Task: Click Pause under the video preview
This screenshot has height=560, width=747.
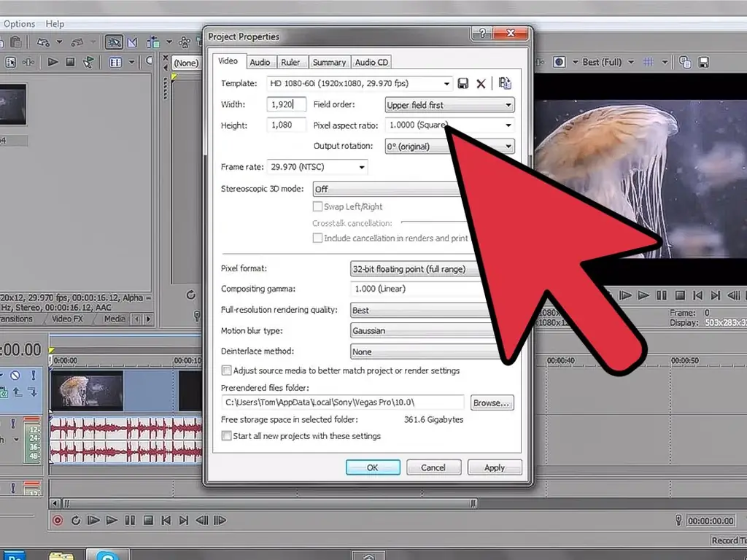Action: [662, 295]
